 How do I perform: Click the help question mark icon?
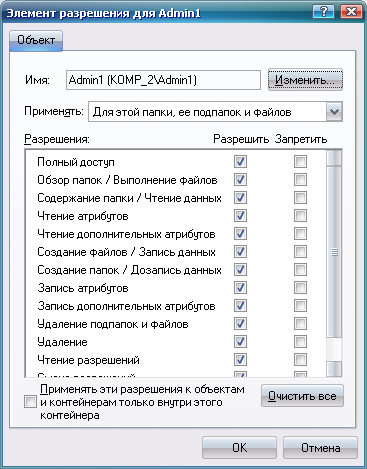(x=323, y=12)
